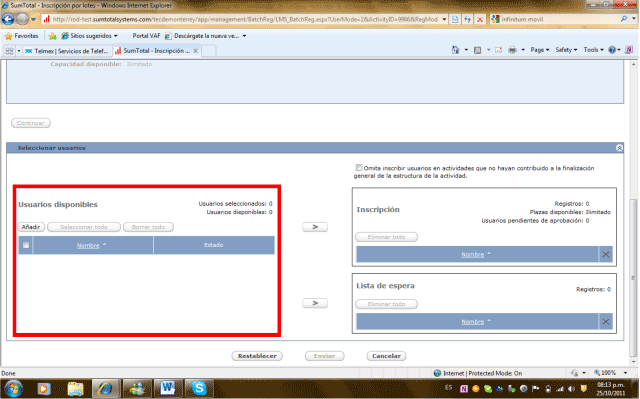Tick the select-all checkbox beside Nombre

pos(26,245)
